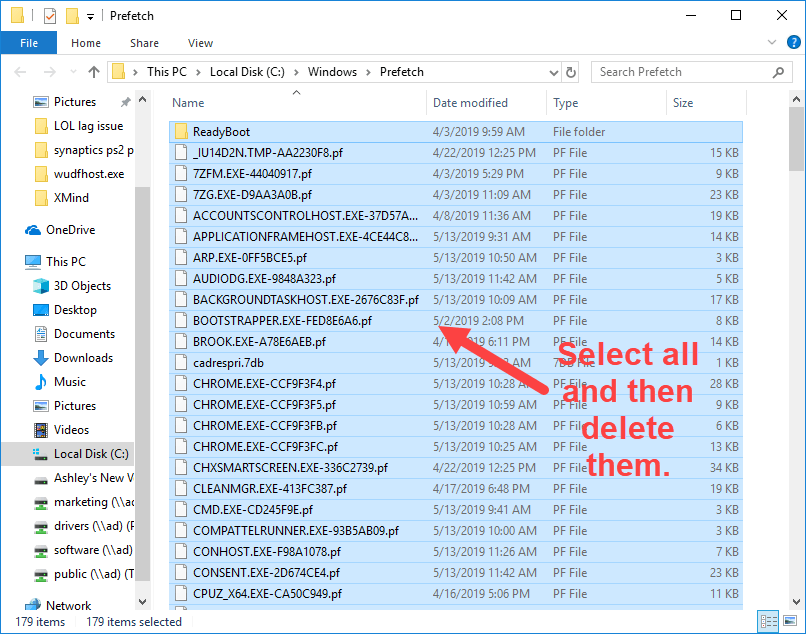
Task: Click the Refresh button in address bar
Action: [569, 72]
